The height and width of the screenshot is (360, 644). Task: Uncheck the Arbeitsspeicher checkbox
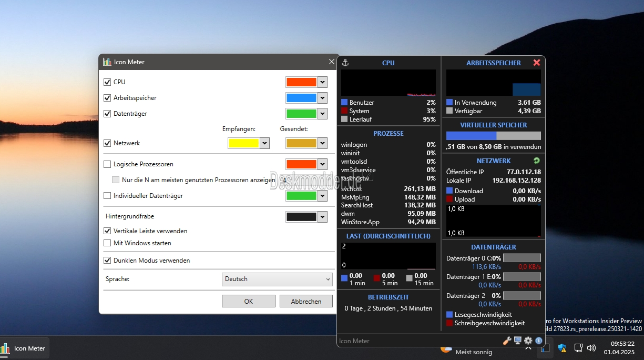point(108,98)
